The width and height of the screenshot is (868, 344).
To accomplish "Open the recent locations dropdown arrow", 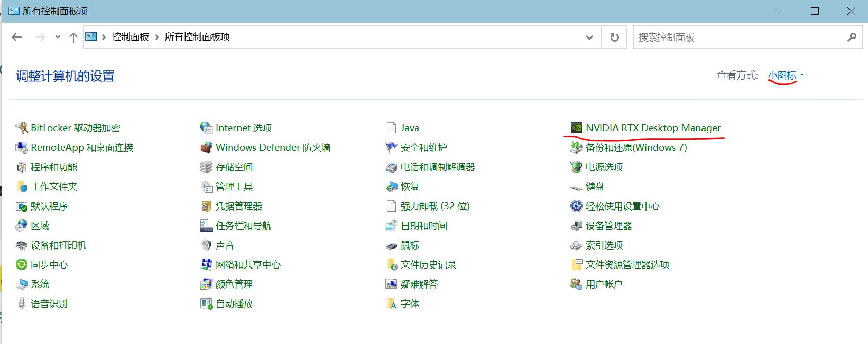I will (58, 37).
